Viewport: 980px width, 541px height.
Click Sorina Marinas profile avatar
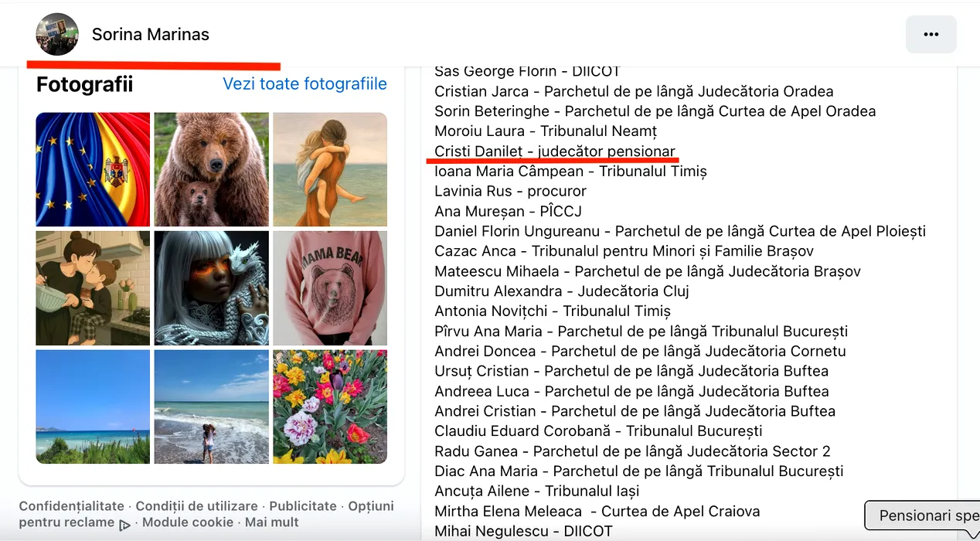(57, 34)
